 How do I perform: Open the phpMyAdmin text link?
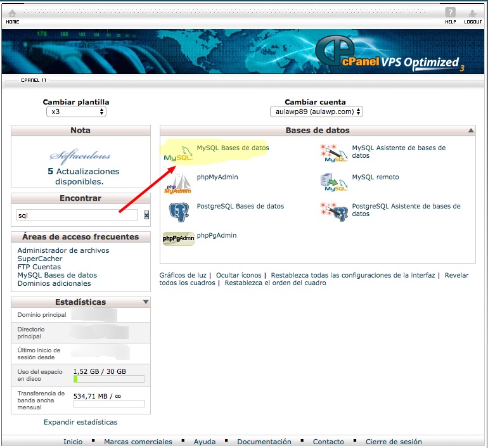[x=217, y=177]
